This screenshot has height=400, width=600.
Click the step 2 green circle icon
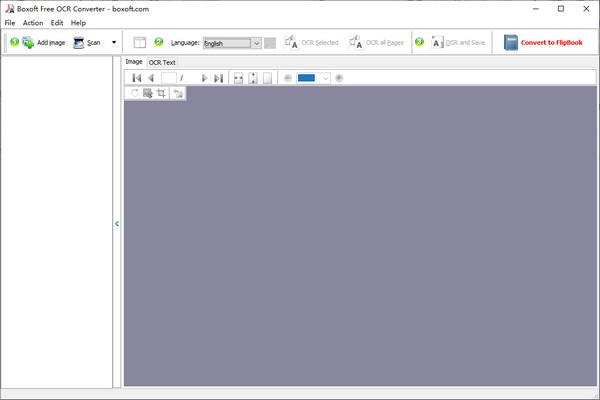pos(159,42)
